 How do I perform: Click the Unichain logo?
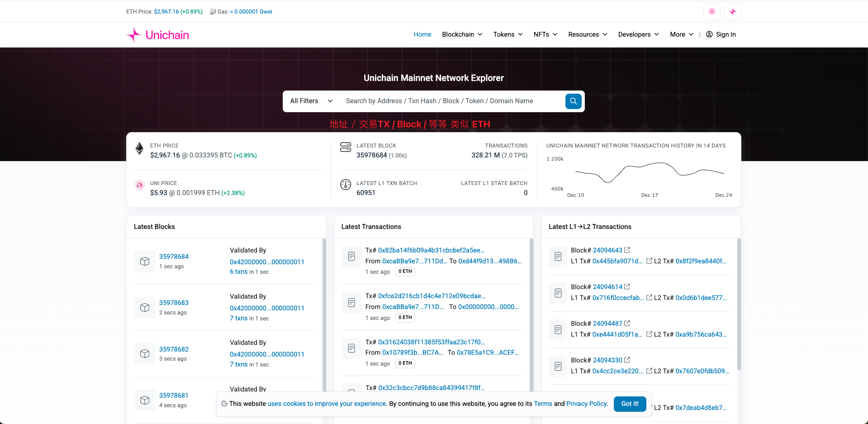(x=158, y=35)
